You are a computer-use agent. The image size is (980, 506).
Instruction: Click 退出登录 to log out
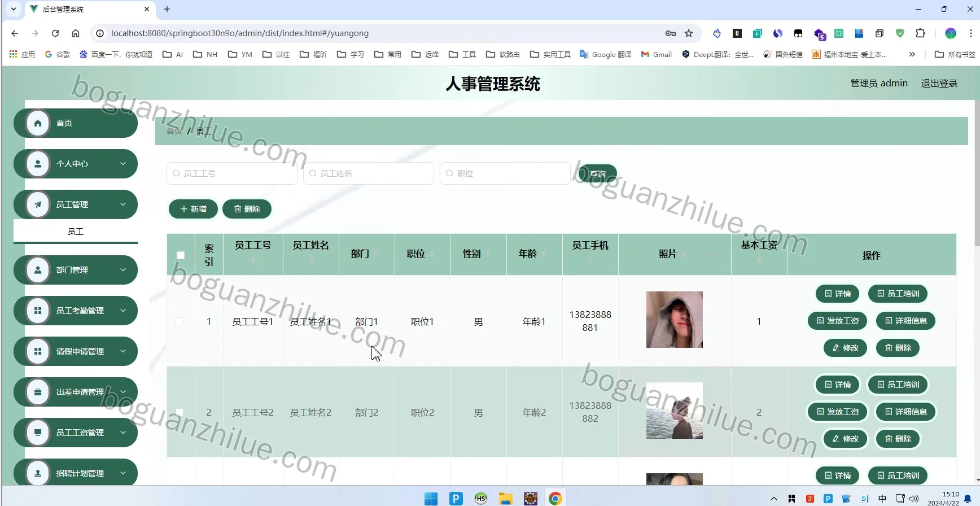pos(939,84)
